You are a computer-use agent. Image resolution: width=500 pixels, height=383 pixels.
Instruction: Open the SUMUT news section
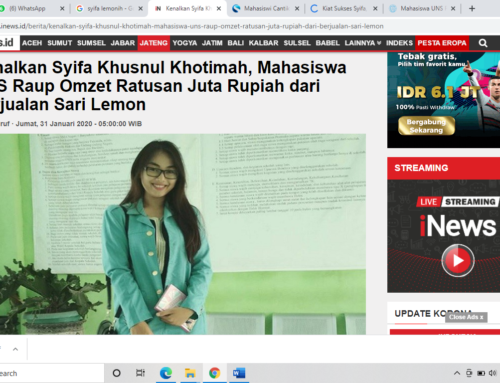60,43
